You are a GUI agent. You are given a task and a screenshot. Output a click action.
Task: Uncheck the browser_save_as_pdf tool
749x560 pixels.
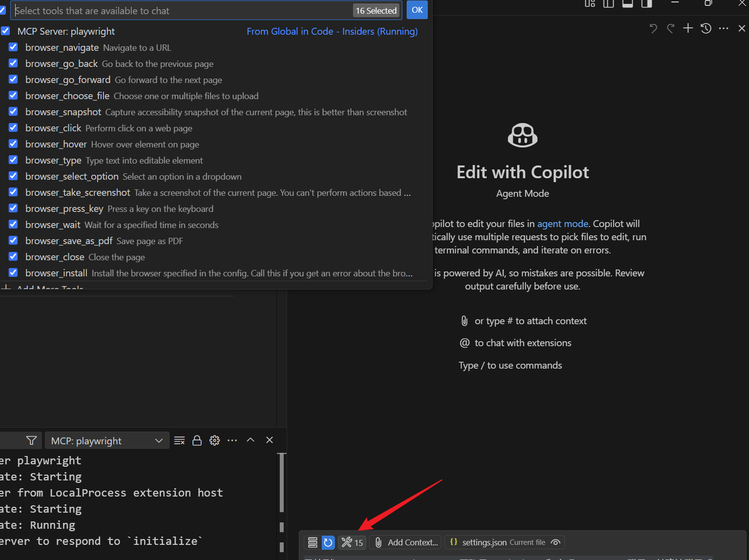13,240
